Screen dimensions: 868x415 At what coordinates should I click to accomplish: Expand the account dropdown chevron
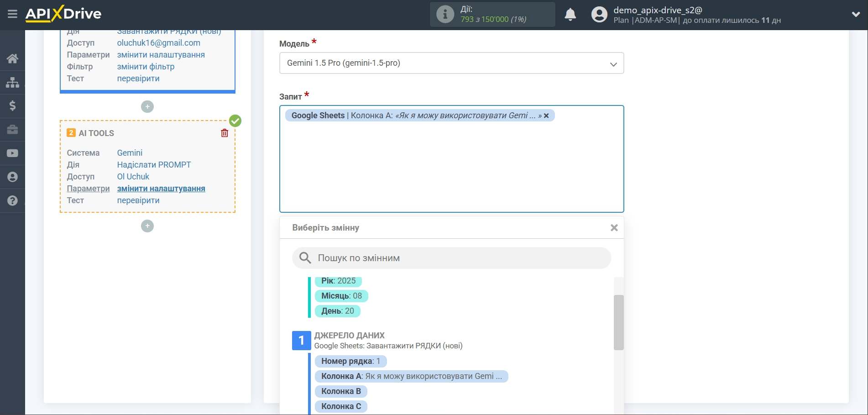[x=856, y=15]
